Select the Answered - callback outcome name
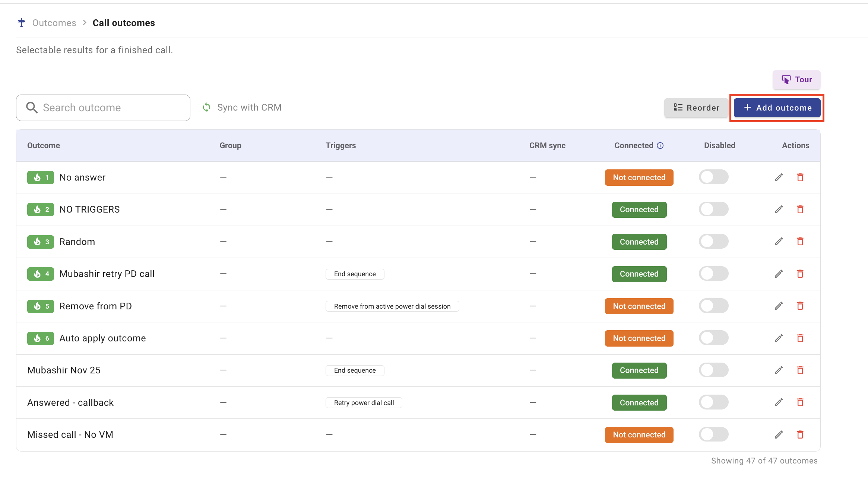This screenshot has width=868, height=478. pyautogui.click(x=70, y=403)
